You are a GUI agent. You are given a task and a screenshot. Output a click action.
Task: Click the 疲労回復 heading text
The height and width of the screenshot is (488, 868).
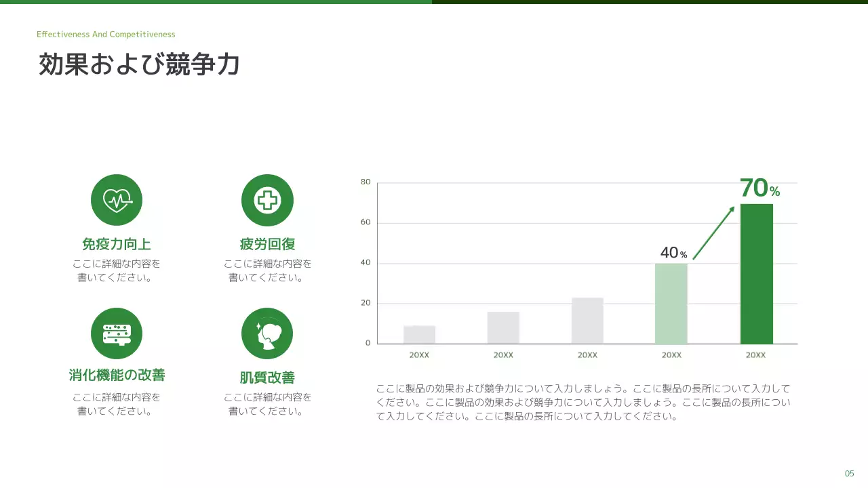click(267, 244)
